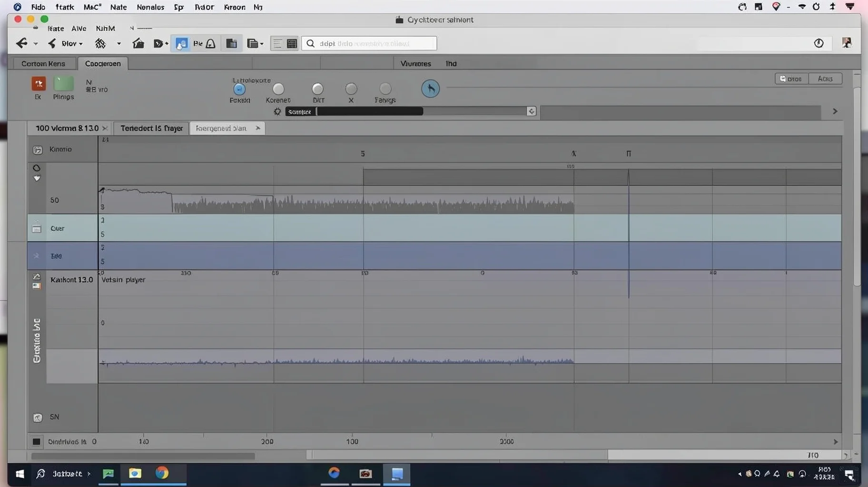Select the Korenet radio button

point(278,89)
